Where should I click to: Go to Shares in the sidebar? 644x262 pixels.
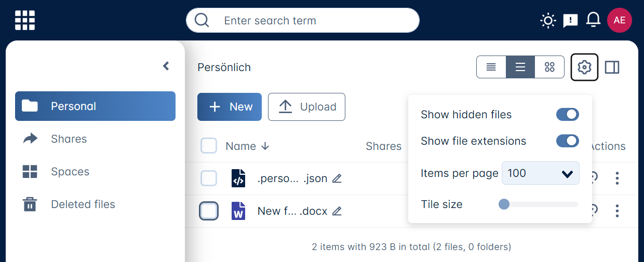pos(69,139)
